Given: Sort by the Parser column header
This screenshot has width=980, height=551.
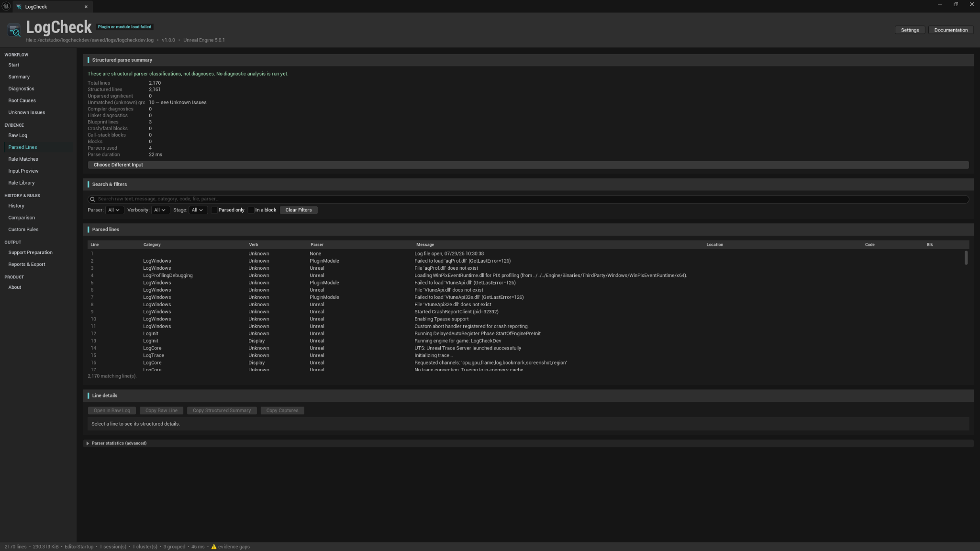Looking at the screenshot, I should [x=317, y=245].
